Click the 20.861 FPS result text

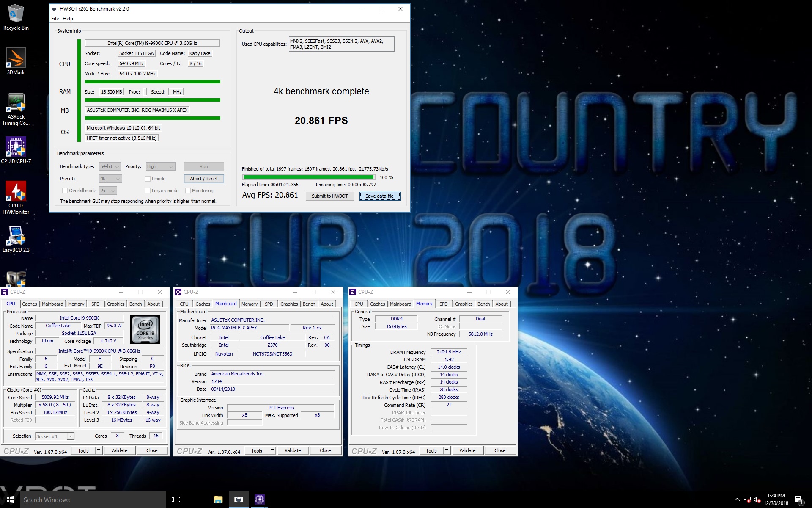click(321, 121)
